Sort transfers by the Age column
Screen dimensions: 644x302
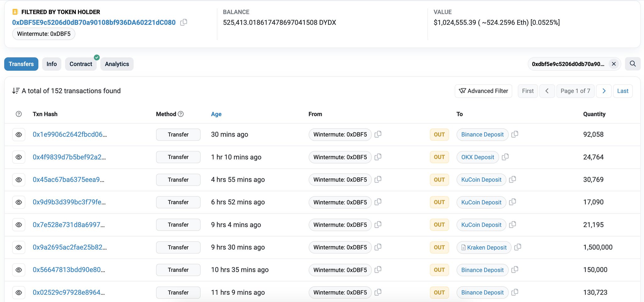[x=216, y=114]
